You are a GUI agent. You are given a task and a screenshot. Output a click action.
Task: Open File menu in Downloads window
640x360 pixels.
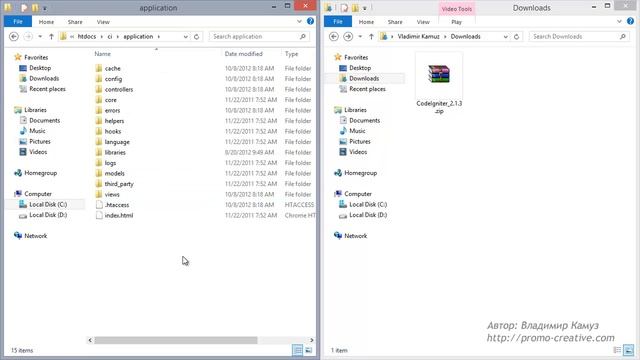coord(338,22)
